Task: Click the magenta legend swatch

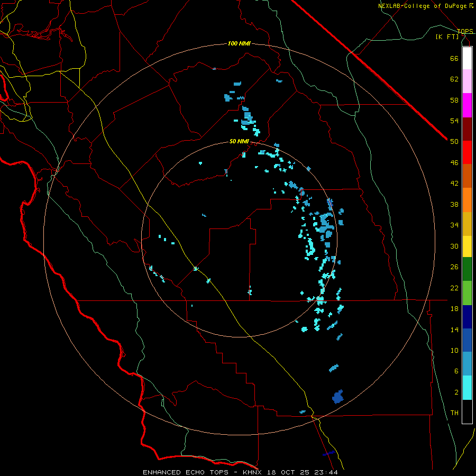Action: [467, 105]
